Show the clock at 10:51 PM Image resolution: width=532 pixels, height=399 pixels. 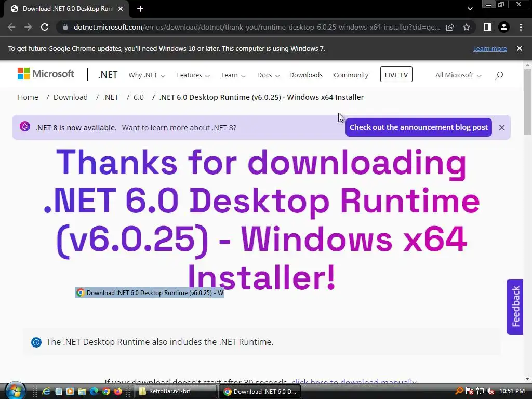point(512,391)
